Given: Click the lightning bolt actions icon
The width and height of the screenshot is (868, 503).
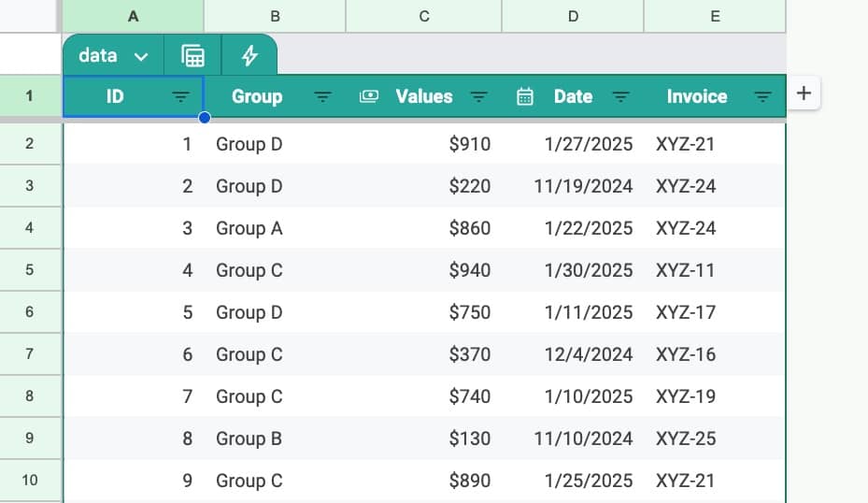Looking at the screenshot, I should click(x=249, y=56).
